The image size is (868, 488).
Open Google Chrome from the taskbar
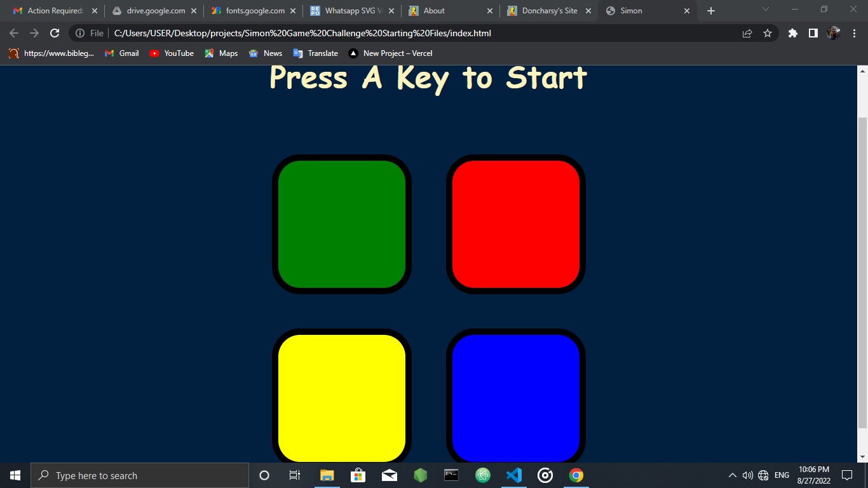(576, 475)
